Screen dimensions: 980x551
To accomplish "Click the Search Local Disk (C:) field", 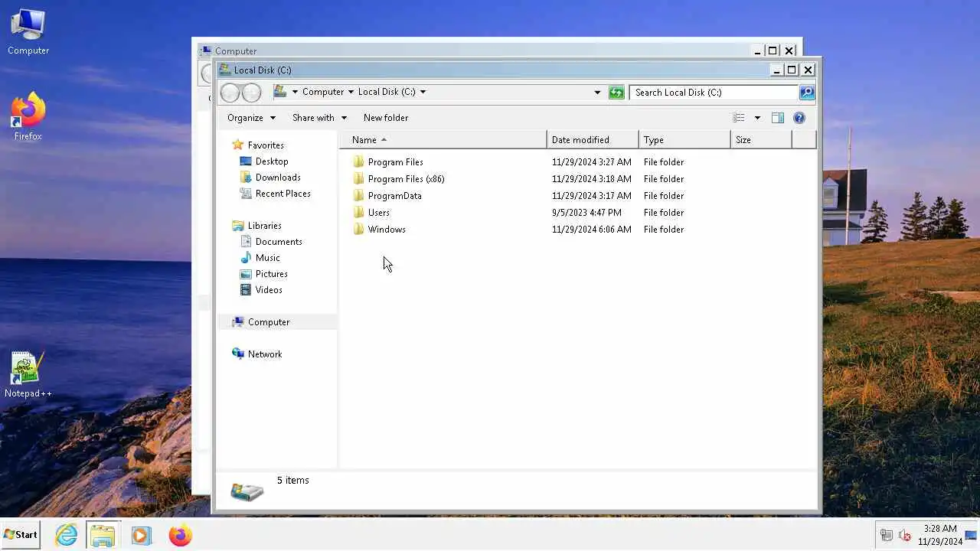I will (x=714, y=93).
